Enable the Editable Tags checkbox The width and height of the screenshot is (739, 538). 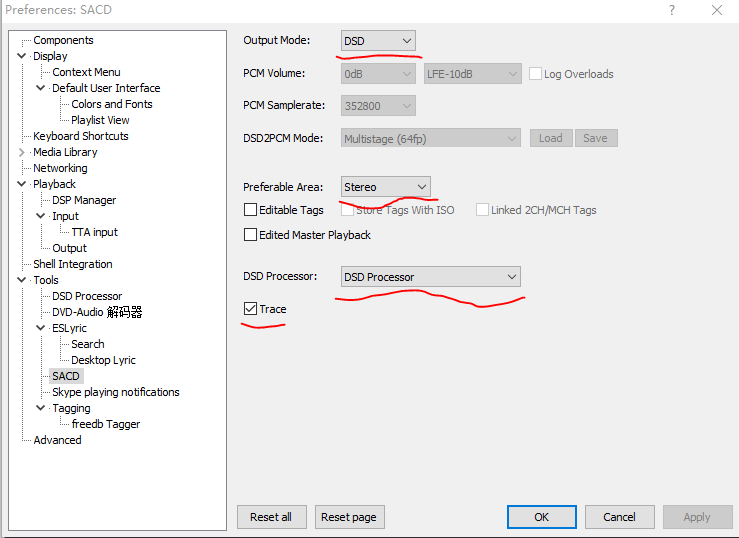[251, 210]
